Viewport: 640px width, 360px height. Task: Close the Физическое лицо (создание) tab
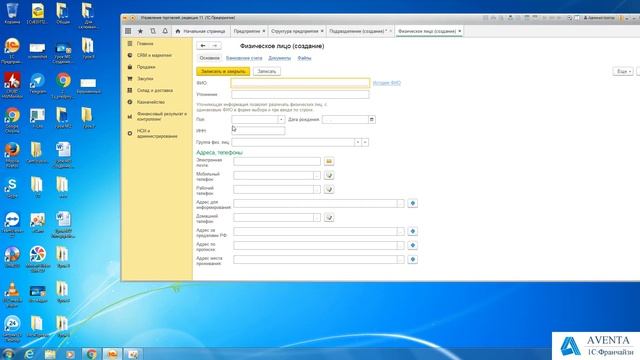(x=460, y=31)
